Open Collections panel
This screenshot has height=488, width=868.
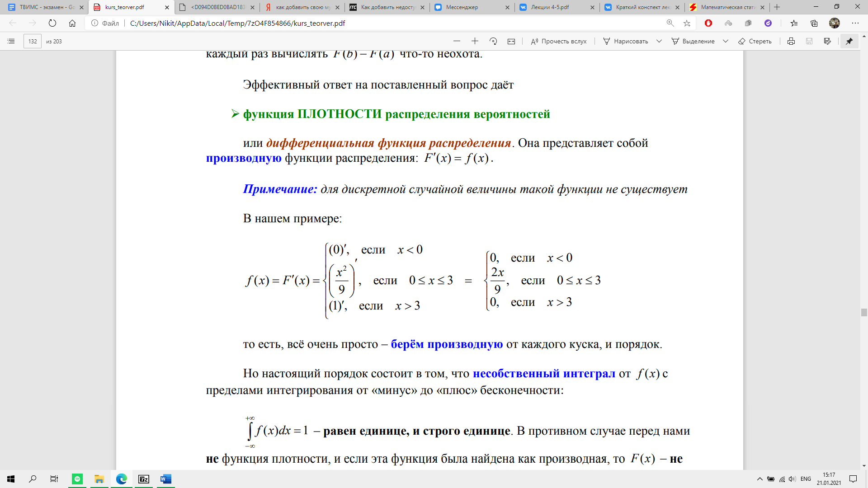click(814, 23)
